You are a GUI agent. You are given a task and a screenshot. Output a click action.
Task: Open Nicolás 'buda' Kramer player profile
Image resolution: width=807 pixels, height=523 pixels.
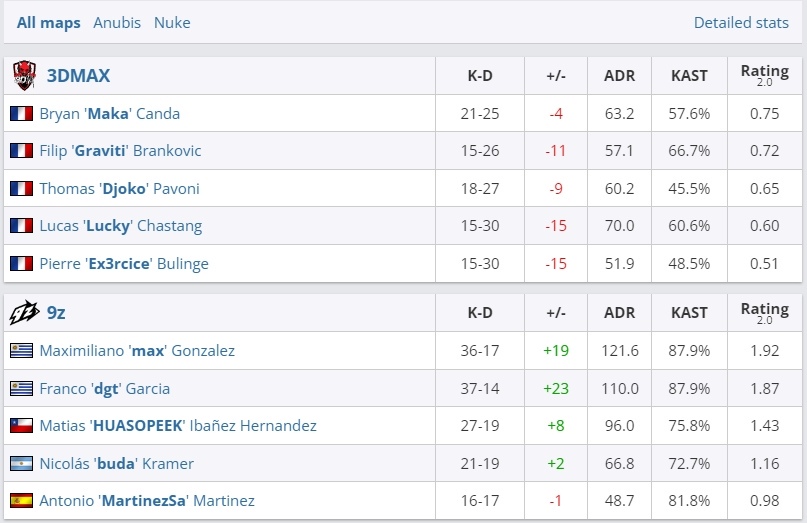coord(116,463)
